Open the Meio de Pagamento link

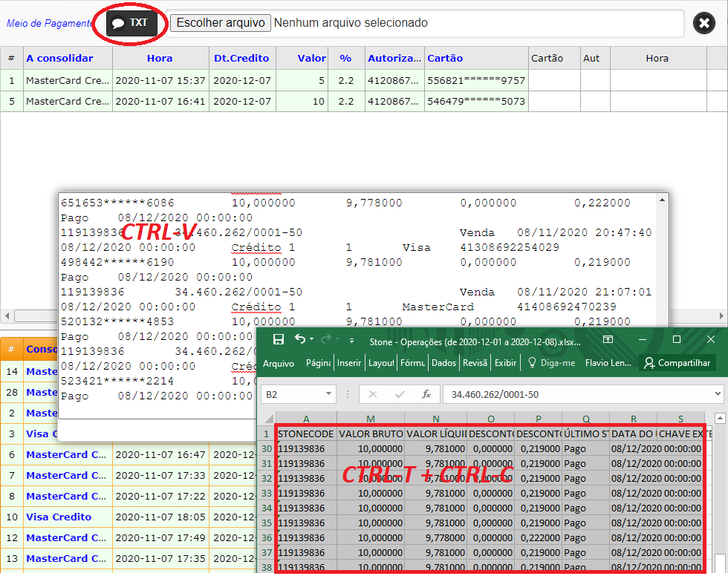pyautogui.click(x=49, y=23)
